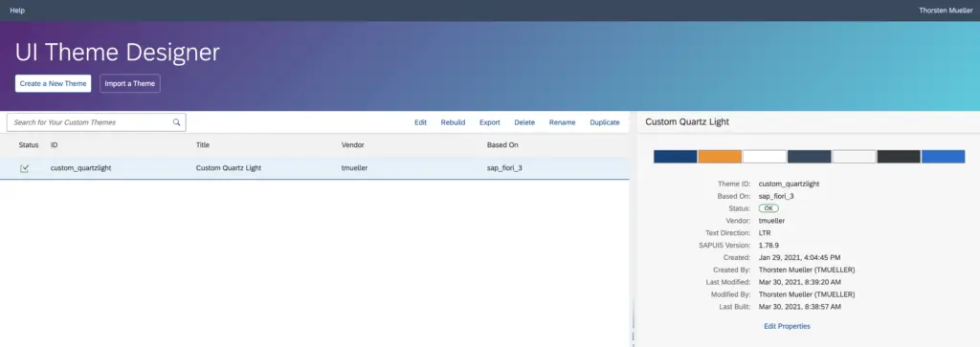
Task: Select the custom_quartzlight ID cell
Action: click(x=80, y=168)
